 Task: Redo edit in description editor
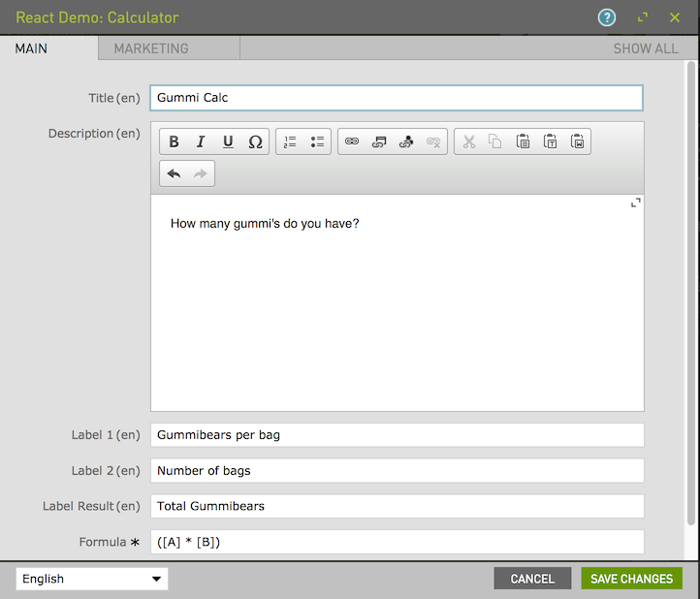[x=201, y=173]
